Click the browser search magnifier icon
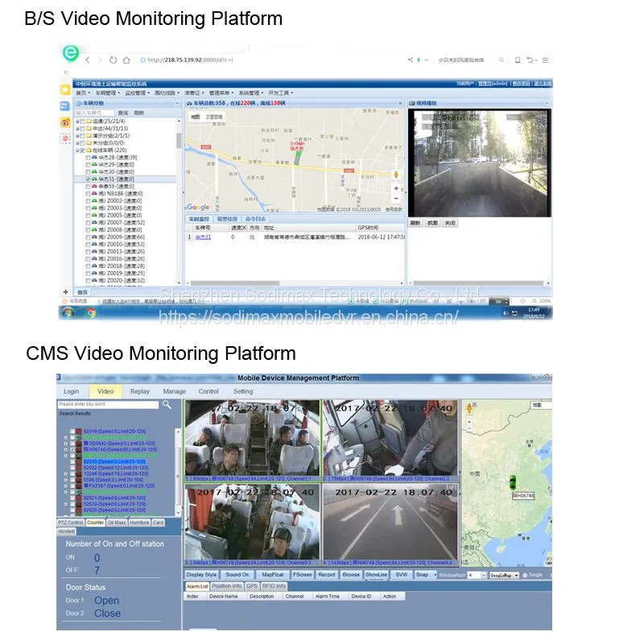 [501, 60]
